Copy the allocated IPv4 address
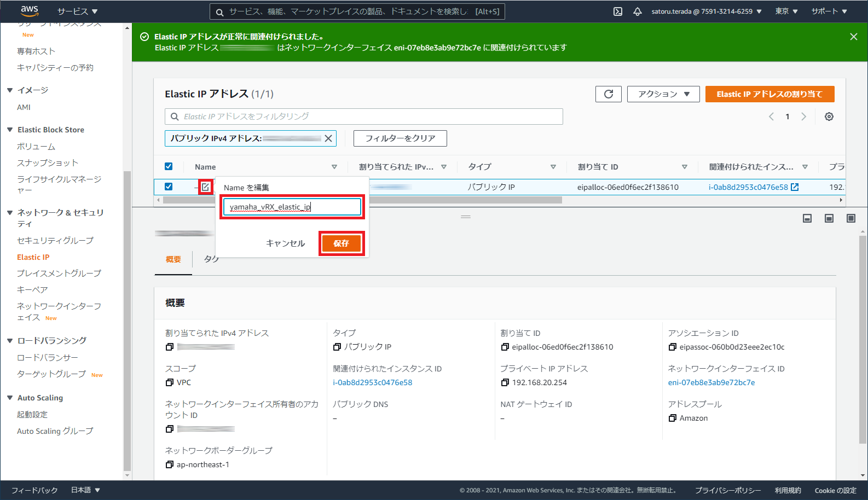This screenshot has width=868, height=500. [170, 347]
